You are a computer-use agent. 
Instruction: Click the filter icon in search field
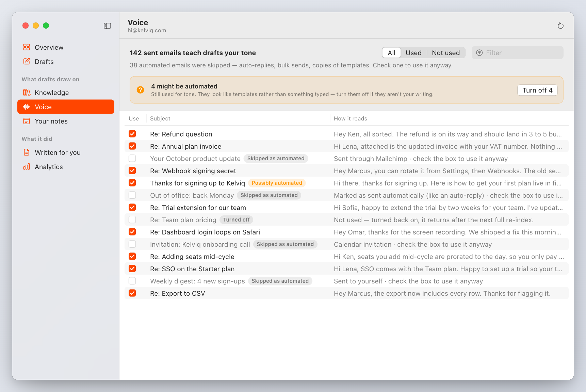(479, 53)
